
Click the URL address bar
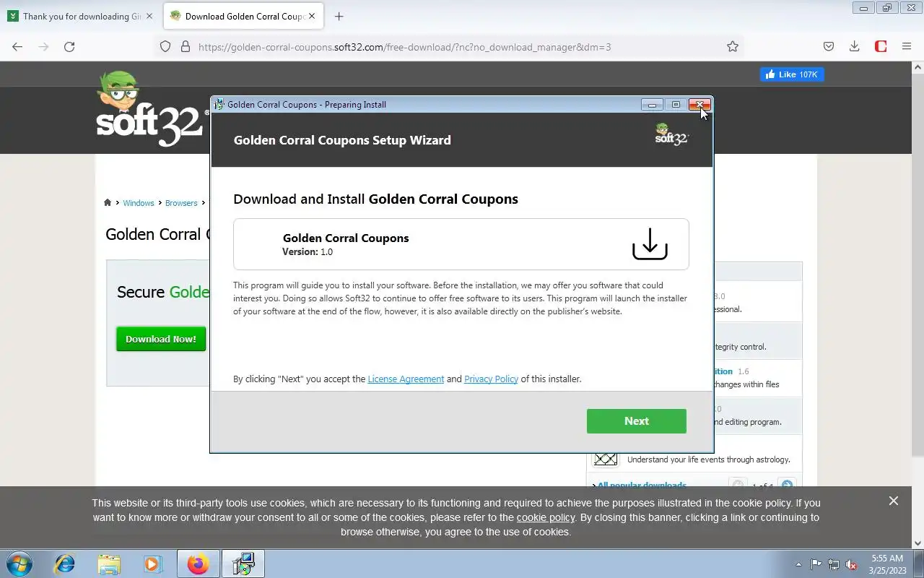tap(448, 47)
